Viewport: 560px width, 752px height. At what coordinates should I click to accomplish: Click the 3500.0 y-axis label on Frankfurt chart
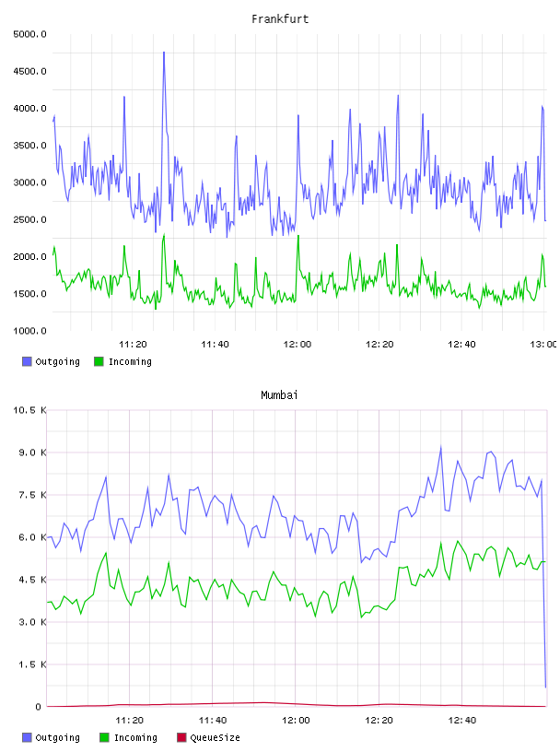point(29,146)
